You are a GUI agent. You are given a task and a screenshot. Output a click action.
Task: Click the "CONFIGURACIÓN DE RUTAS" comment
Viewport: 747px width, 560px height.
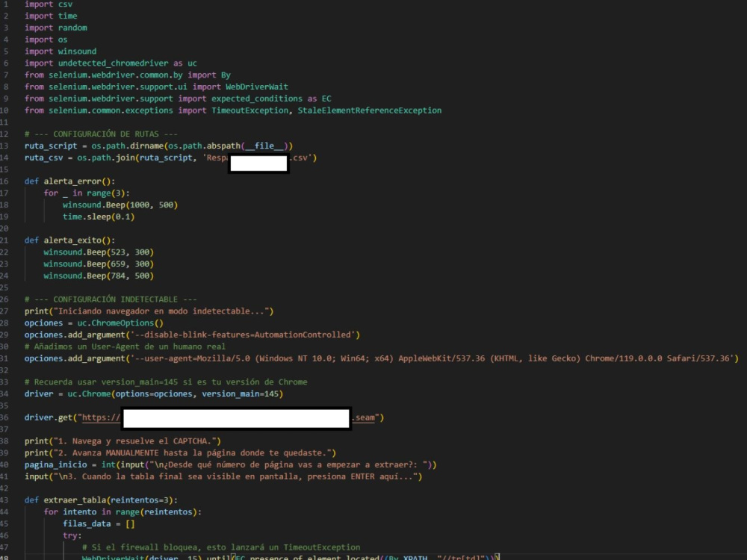(101, 134)
